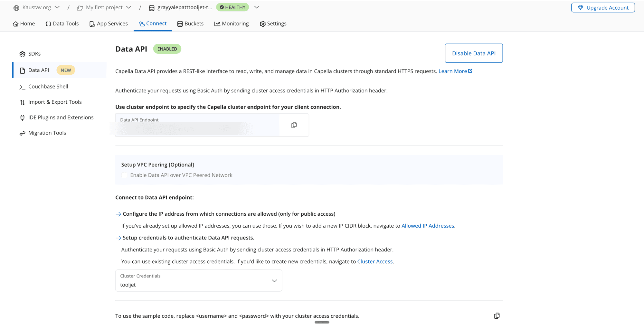Viewport: 644px width, 329px height.
Task: Copy the Data API Endpoint value
Action: (294, 125)
